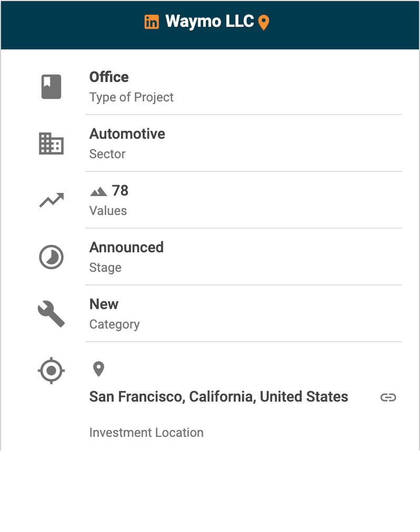Click the Waymo LLC title

point(209,22)
